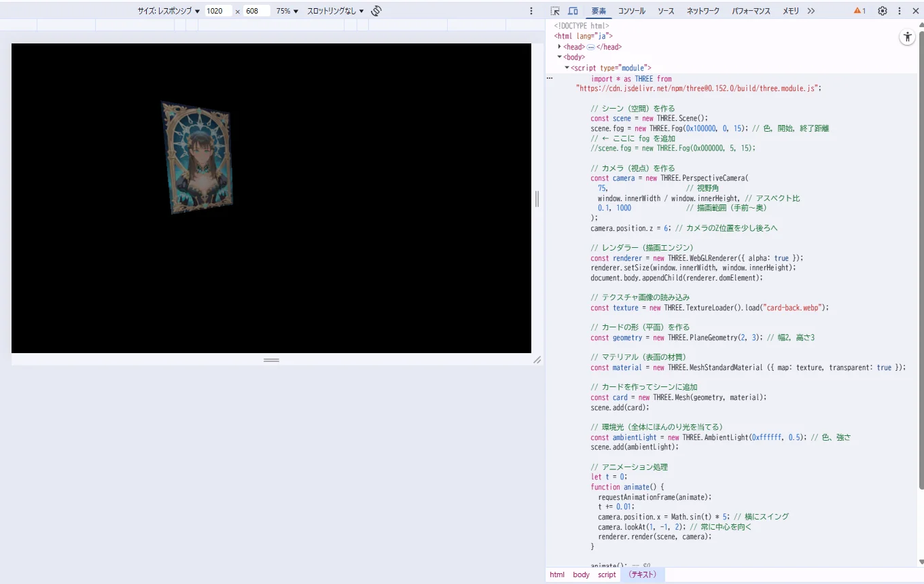
Task: Switch to the ネットワーク tab
Action: click(x=703, y=11)
